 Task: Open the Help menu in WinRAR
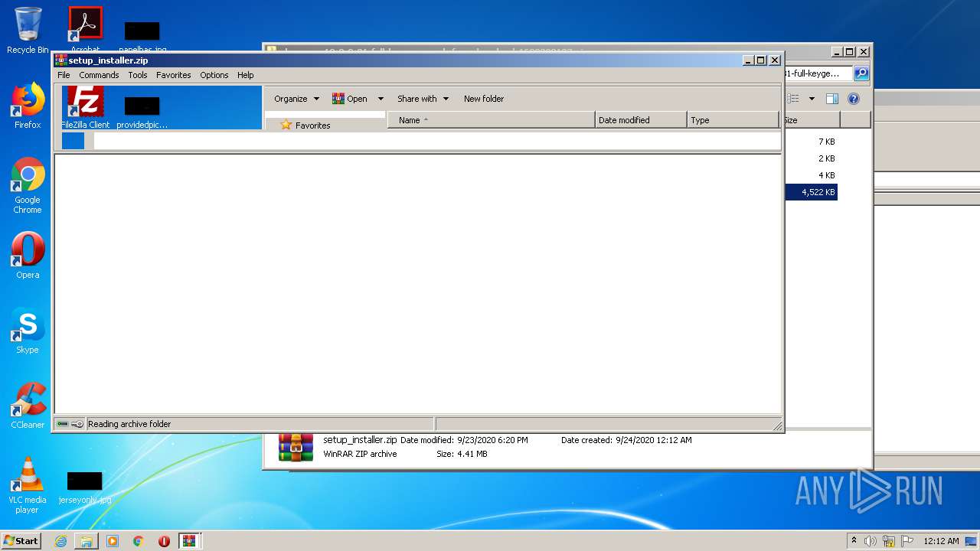(x=245, y=75)
